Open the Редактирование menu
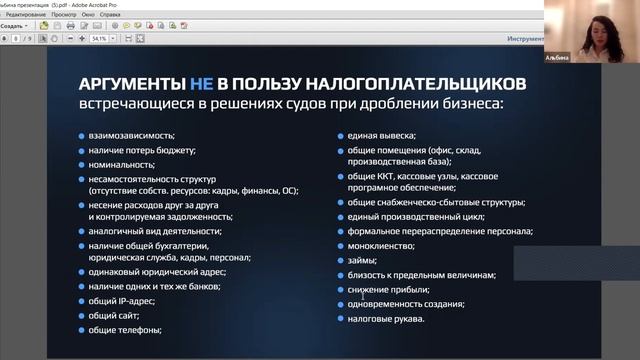 25,15
